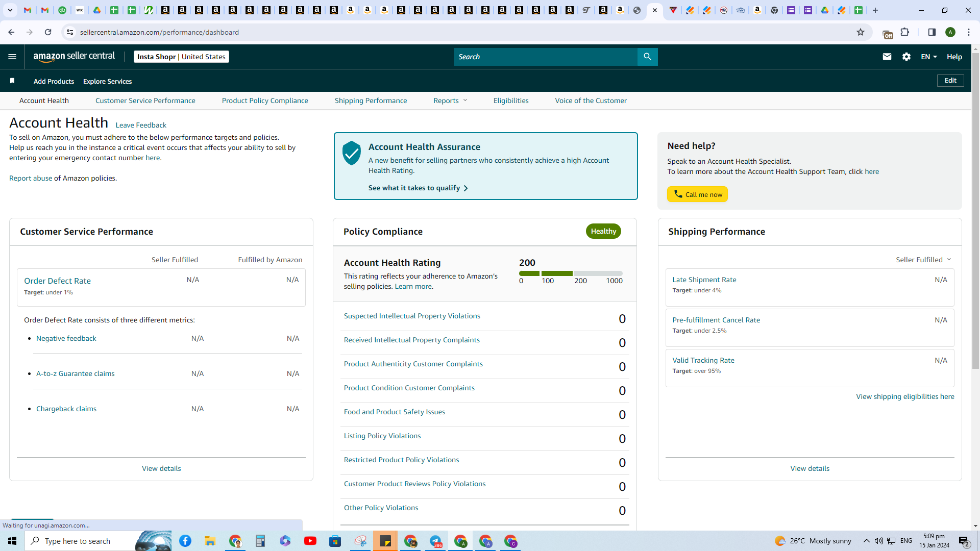This screenshot has height=551, width=980.
Task: Open the messages envelope icon
Action: click(887, 57)
